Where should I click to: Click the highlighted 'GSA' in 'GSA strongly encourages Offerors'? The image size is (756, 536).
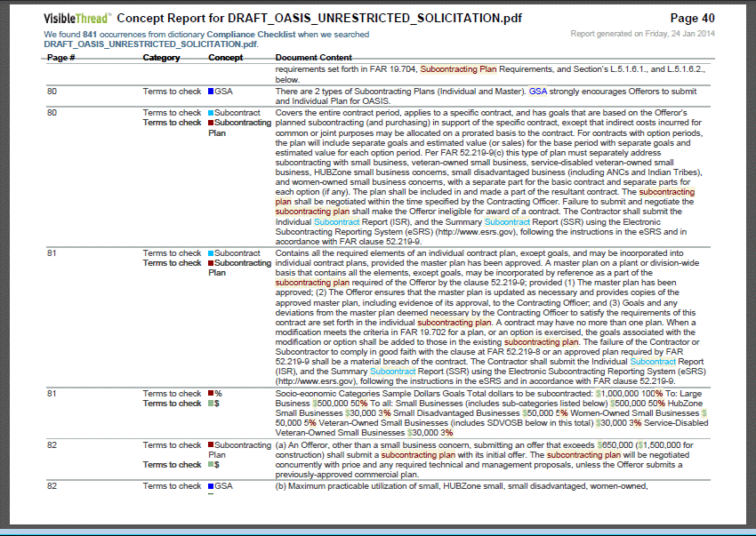pos(538,91)
